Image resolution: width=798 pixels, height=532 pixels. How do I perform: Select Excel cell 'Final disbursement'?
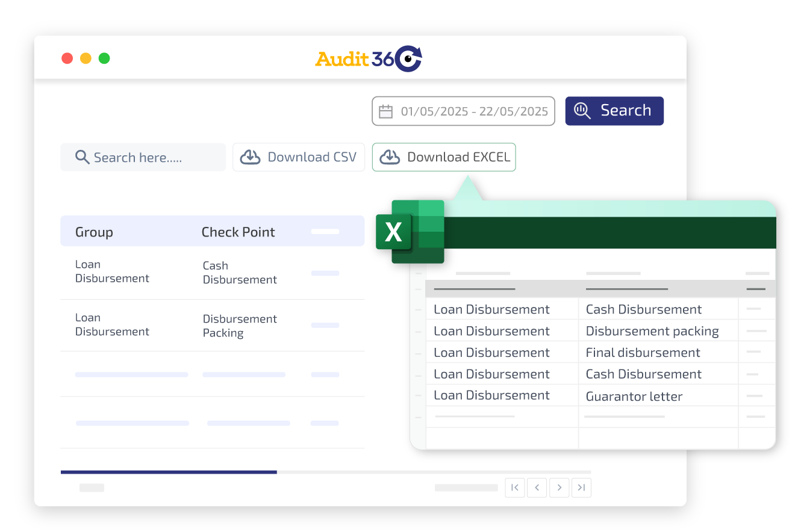(x=658, y=353)
